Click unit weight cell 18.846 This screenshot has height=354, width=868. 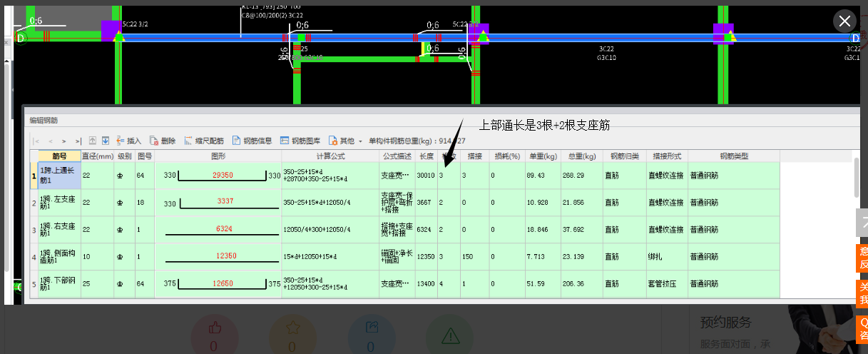pyautogui.click(x=542, y=230)
